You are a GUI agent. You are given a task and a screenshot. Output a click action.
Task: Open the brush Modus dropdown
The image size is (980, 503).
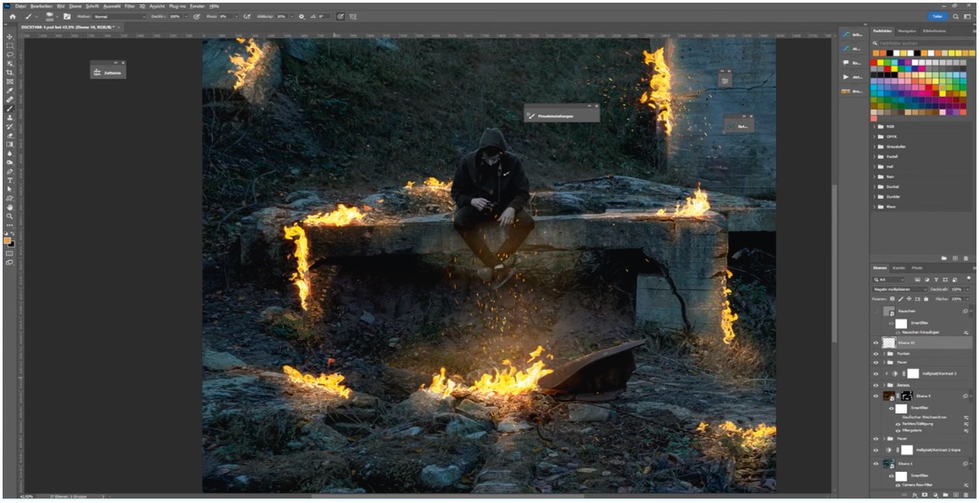(x=119, y=16)
